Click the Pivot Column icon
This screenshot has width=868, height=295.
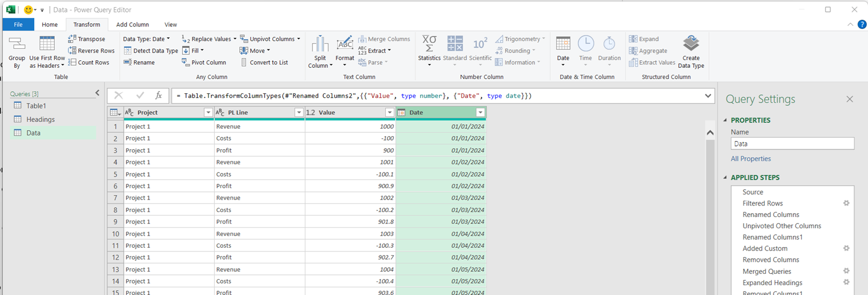point(186,62)
